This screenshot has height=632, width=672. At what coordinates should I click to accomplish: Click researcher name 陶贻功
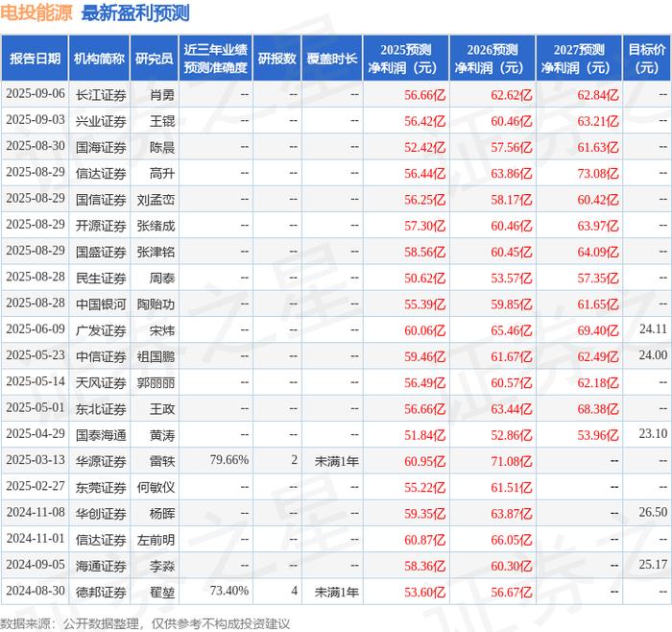coord(156,304)
